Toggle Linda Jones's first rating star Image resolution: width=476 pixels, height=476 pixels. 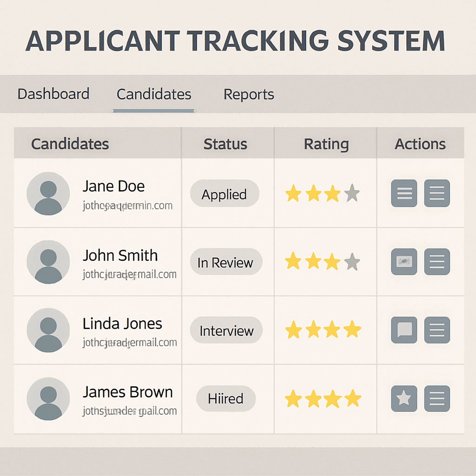click(294, 330)
